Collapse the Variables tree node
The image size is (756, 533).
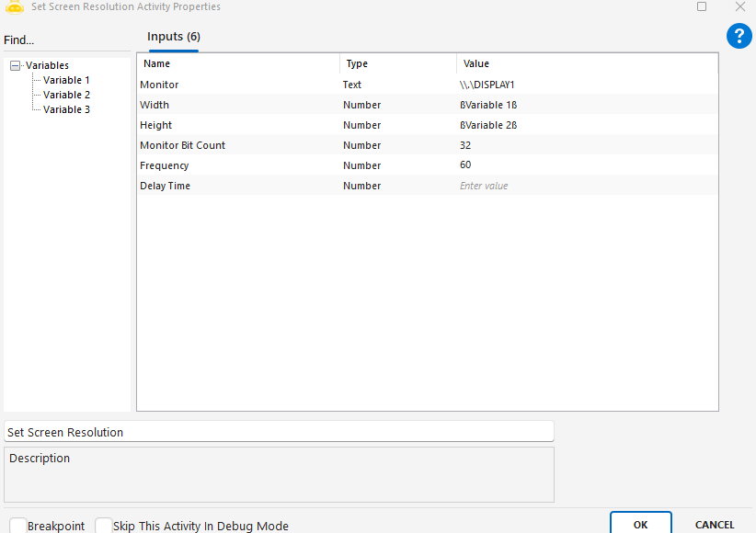coord(15,65)
